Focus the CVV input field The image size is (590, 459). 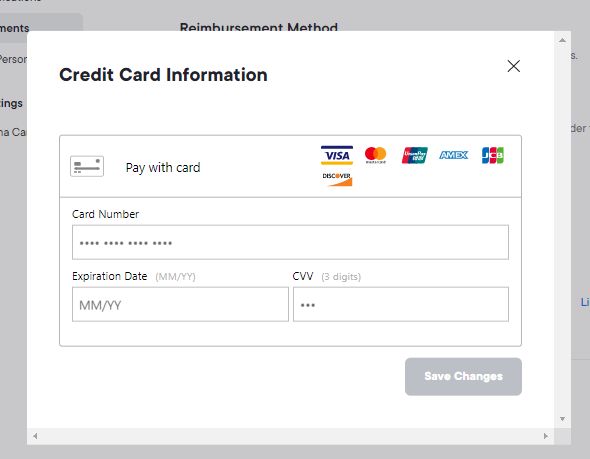tap(401, 304)
